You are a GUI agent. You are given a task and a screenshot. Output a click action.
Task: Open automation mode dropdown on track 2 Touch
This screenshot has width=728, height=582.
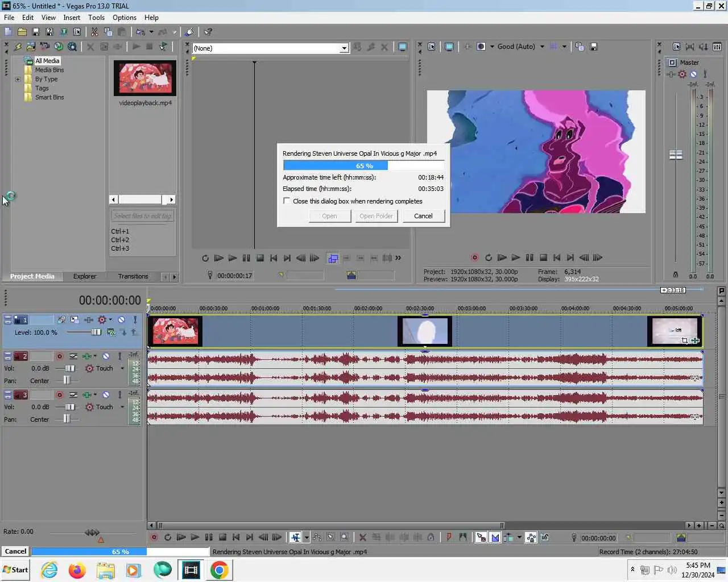[122, 368]
